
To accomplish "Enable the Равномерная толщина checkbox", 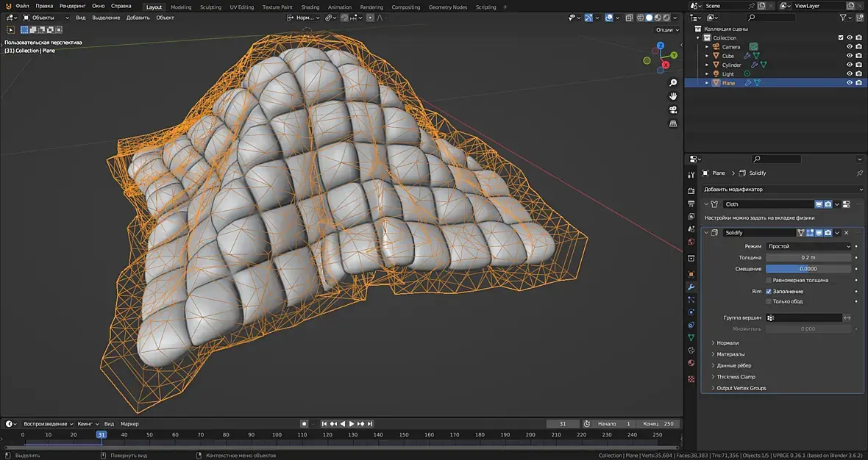I will tap(769, 280).
